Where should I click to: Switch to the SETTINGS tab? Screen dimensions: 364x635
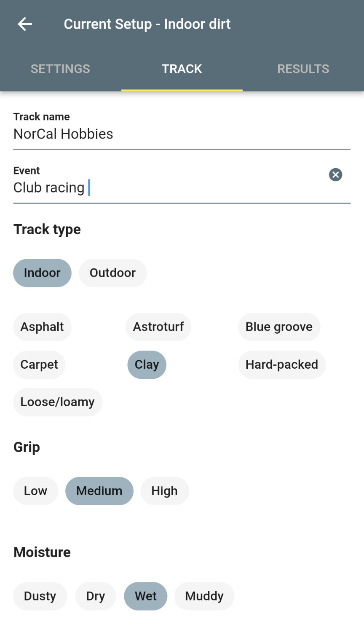coord(60,68)
